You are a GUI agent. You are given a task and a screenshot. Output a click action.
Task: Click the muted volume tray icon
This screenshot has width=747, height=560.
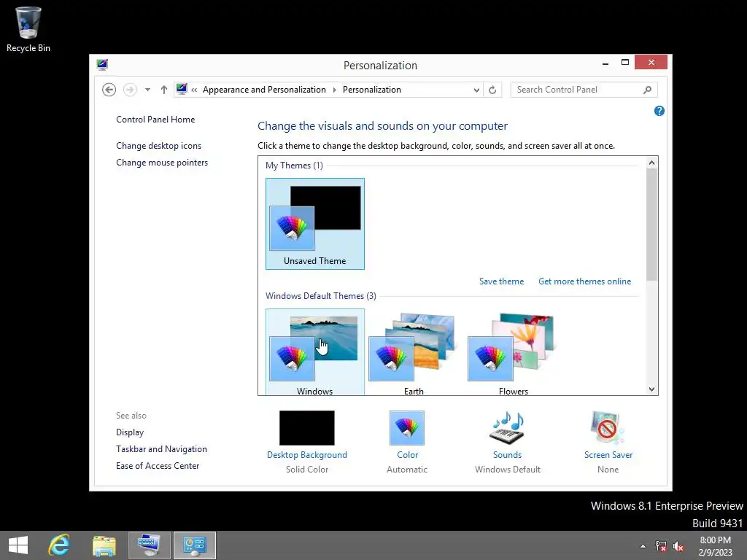coord(678,546)
